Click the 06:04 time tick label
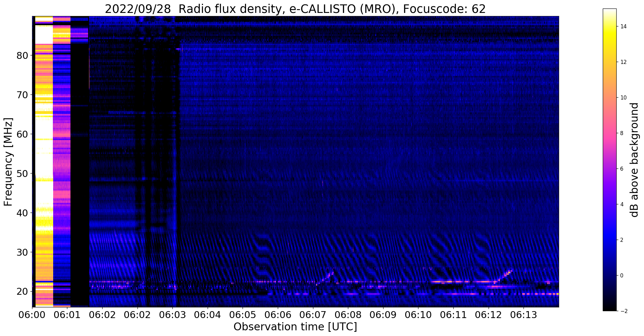 click(208, 315)
